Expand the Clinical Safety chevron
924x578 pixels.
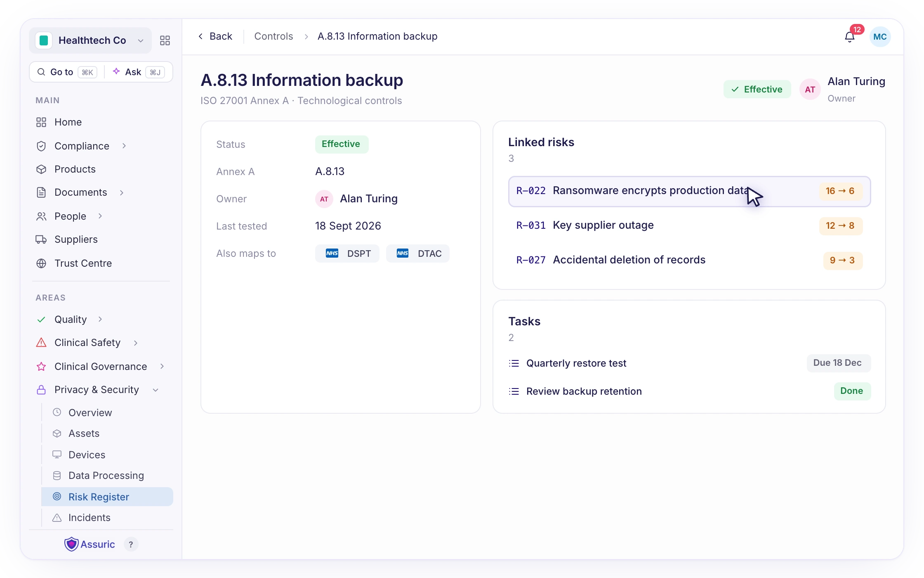pyautogui.click(x=136, y=343)
